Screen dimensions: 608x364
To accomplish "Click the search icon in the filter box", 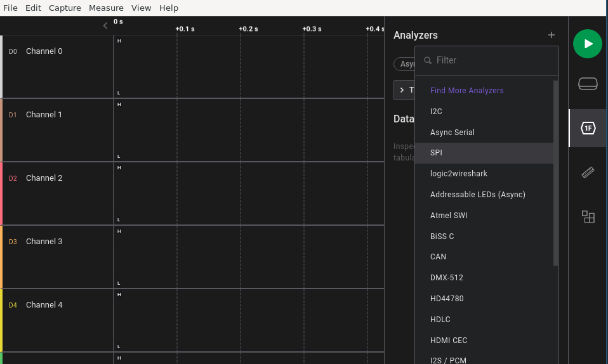I will pos(428,60).
